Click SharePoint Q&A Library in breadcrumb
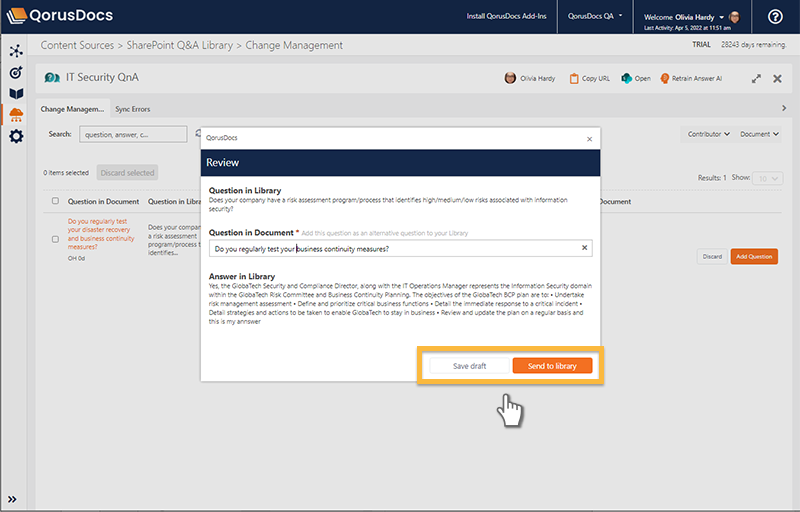Viewport: 800px width, 512px height. [180, 45]
